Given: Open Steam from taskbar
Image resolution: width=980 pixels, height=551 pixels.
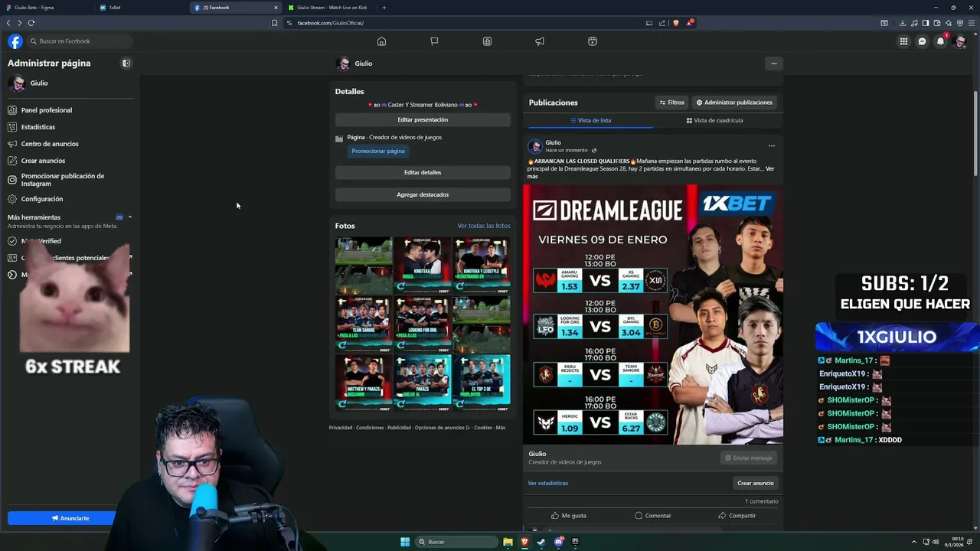Looking at the screenshot, I should pyautogui.click(x=541, y=542).
